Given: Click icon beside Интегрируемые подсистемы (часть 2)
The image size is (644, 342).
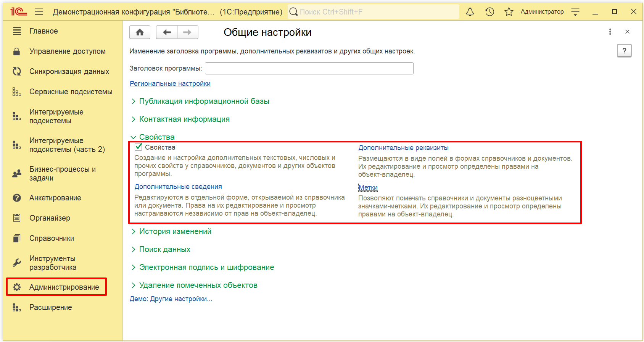Looking at the screenshot, I should click(17, 145).
